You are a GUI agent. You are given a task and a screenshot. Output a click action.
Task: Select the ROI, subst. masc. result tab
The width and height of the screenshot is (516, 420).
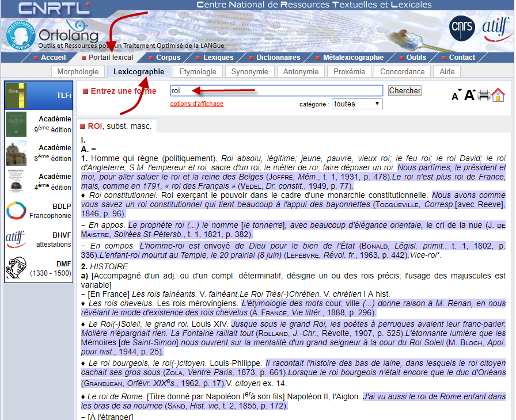(x=117, y=126)
